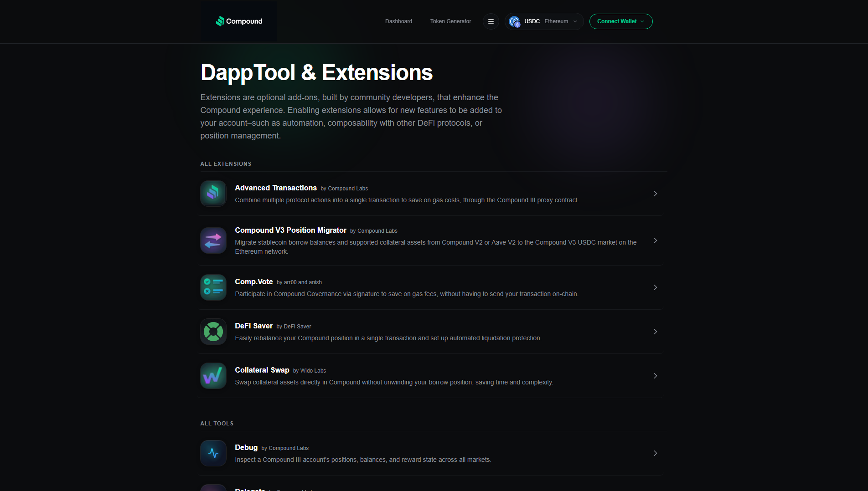
Task: Click the Comp.Vote checklist icon
Action: (x=213, y=287)
